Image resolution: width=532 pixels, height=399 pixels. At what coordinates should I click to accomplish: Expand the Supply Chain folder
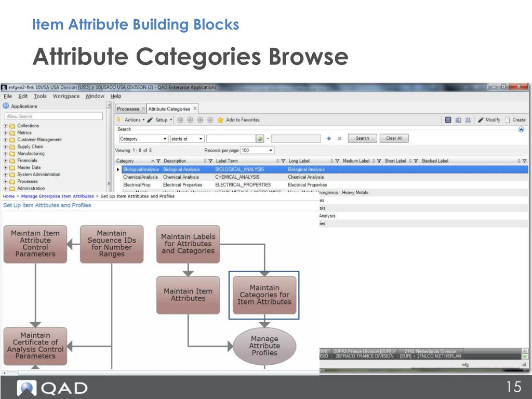(x=5, y=147)
